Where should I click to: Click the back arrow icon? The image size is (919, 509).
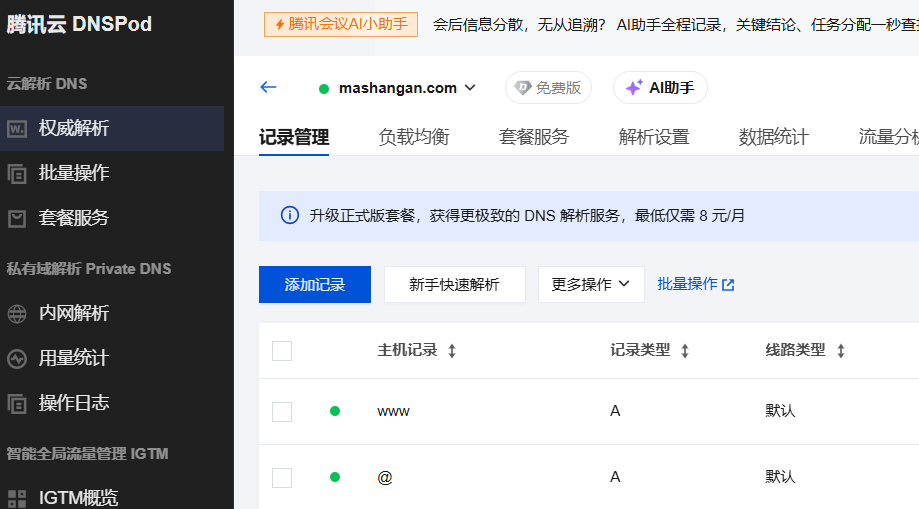[268, 87]
